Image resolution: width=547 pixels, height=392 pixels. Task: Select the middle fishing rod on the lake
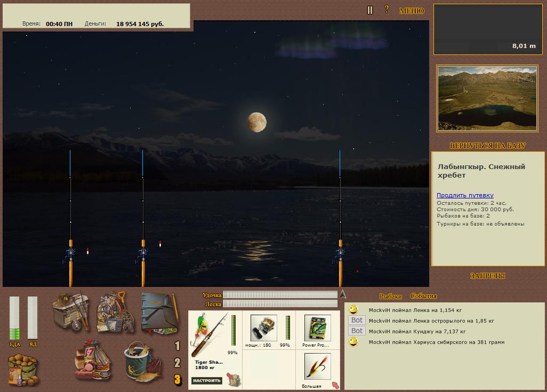point(143,218)
